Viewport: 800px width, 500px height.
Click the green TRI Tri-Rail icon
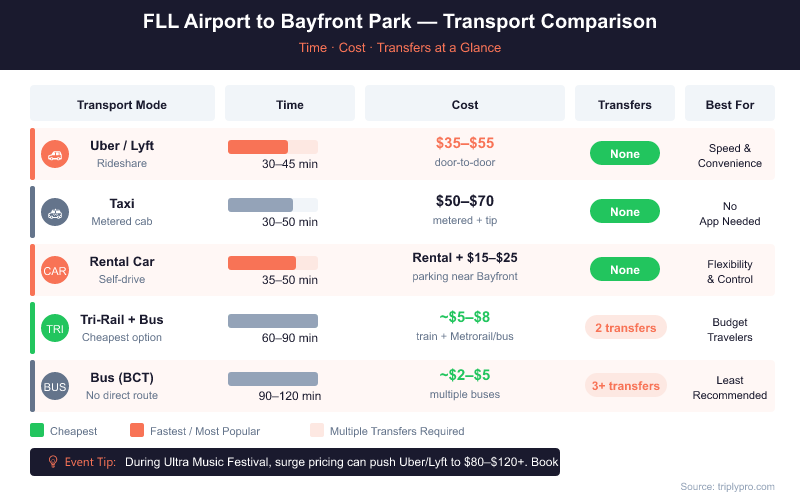[55, 328]
